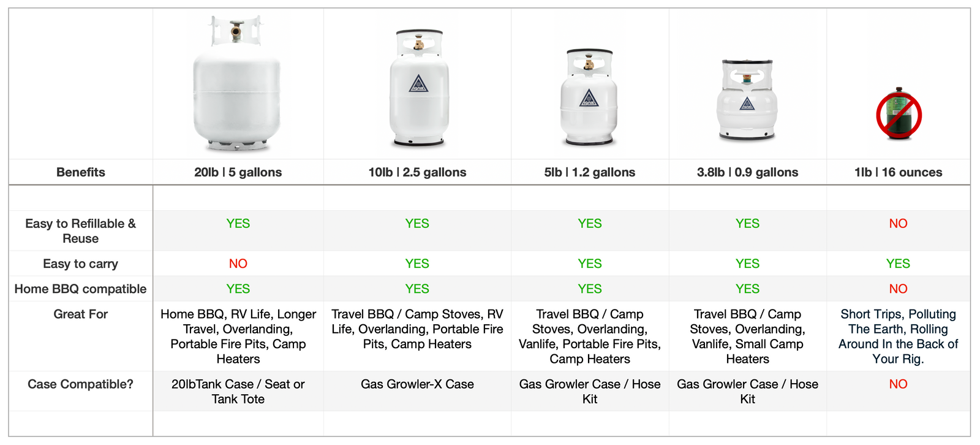980x445 pixels.
Task: Select the "Benefits" column header
Action: point(81,172)
